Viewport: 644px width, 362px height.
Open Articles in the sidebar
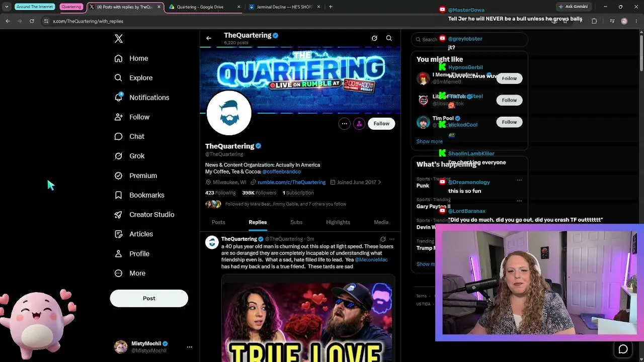(x=134, y=234)
